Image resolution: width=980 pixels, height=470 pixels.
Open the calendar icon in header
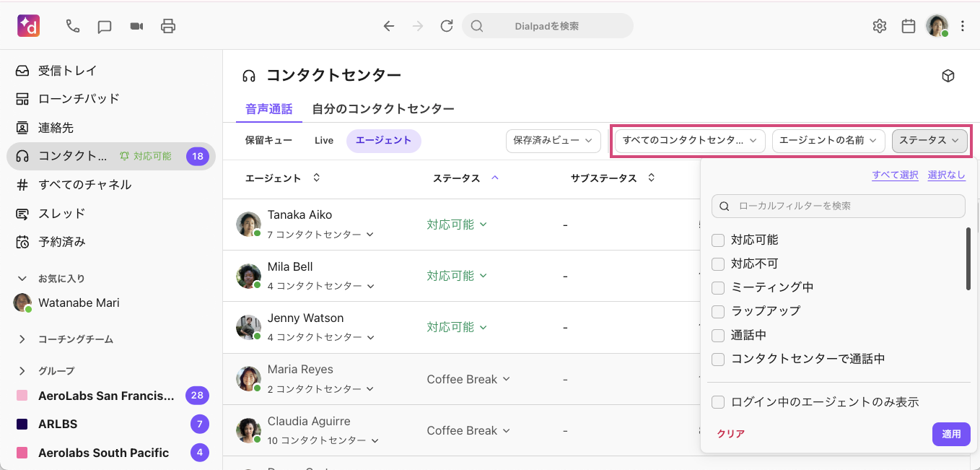pyautogui.click(x=909, y=27)
